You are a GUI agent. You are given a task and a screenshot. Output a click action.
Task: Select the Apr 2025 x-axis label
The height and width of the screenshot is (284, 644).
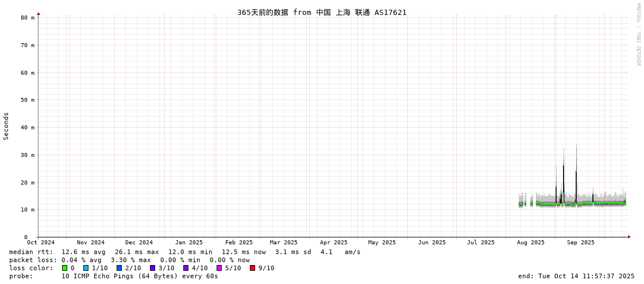(x=333, y=243)
